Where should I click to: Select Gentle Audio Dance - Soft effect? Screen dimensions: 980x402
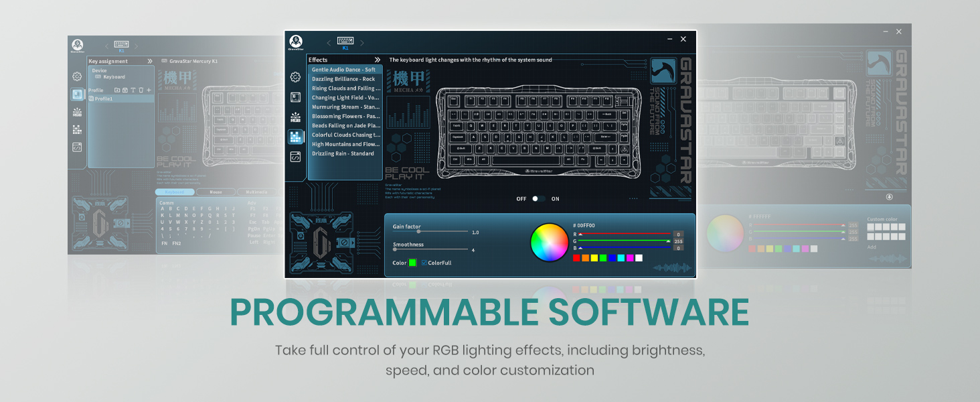[x=345, y=70]
